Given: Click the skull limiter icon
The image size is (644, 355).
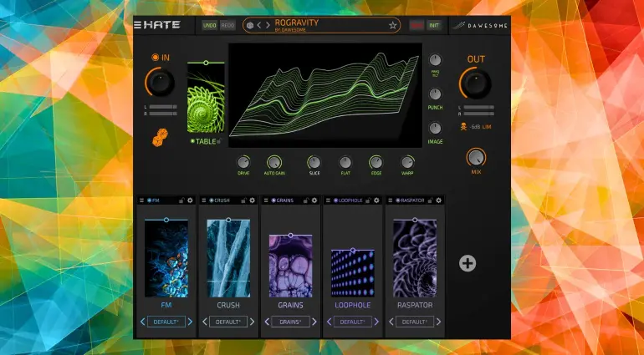Looking at the screenshot, I should [x=462, y=127].
